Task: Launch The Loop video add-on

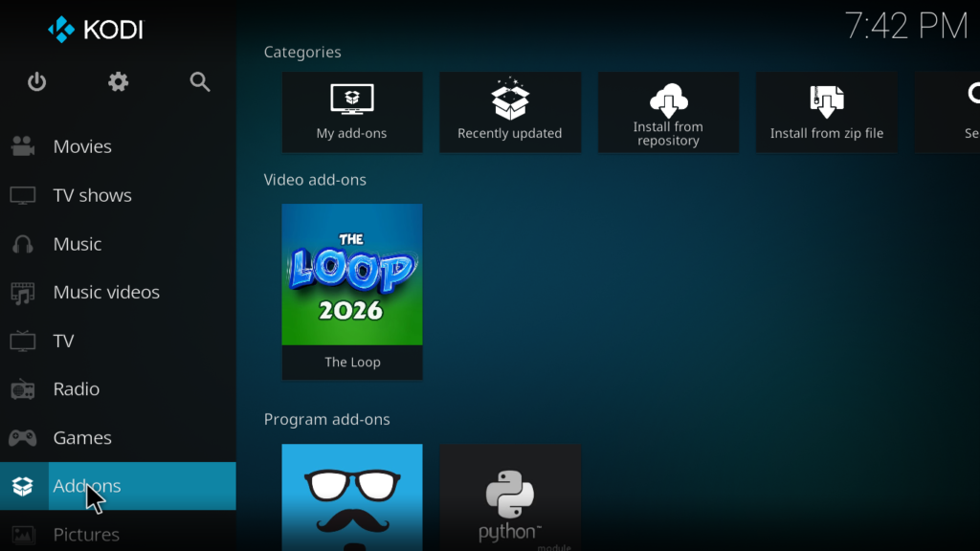Action: click(352, 291)
